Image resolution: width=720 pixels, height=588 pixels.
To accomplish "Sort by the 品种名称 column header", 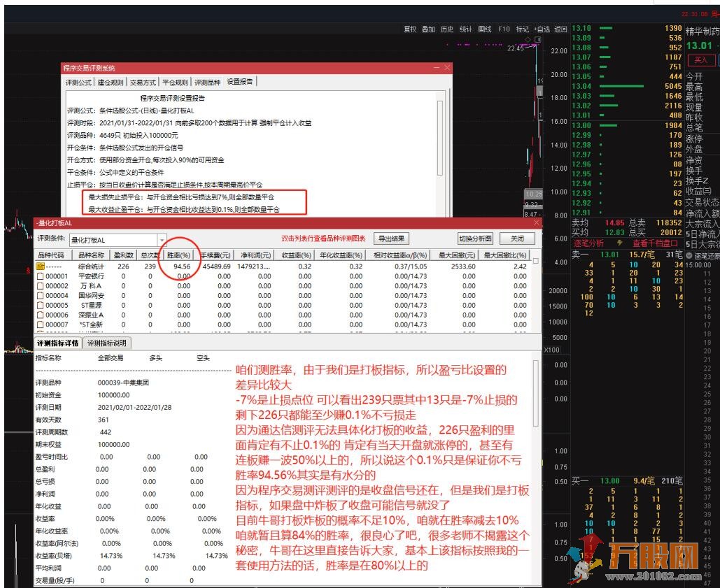I will tap(91, 255).
